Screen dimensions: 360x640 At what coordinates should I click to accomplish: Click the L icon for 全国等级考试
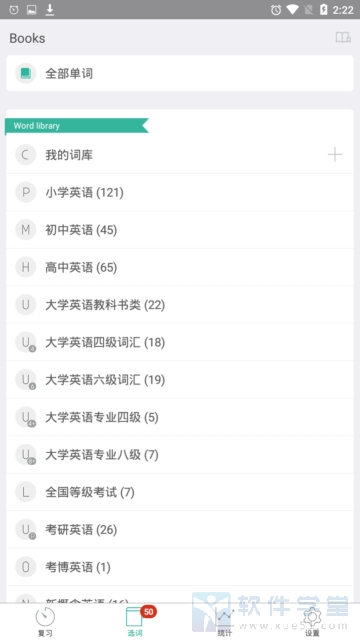point(26,492)
